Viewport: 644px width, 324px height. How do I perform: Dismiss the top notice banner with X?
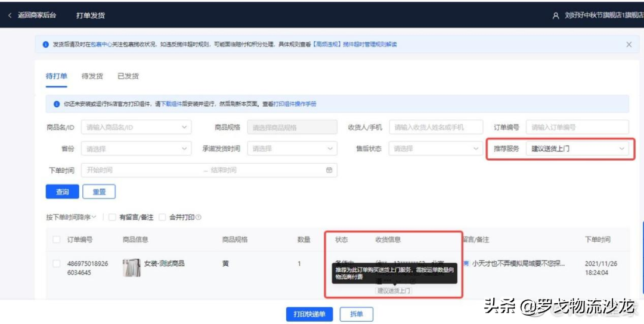pos(629,44)
